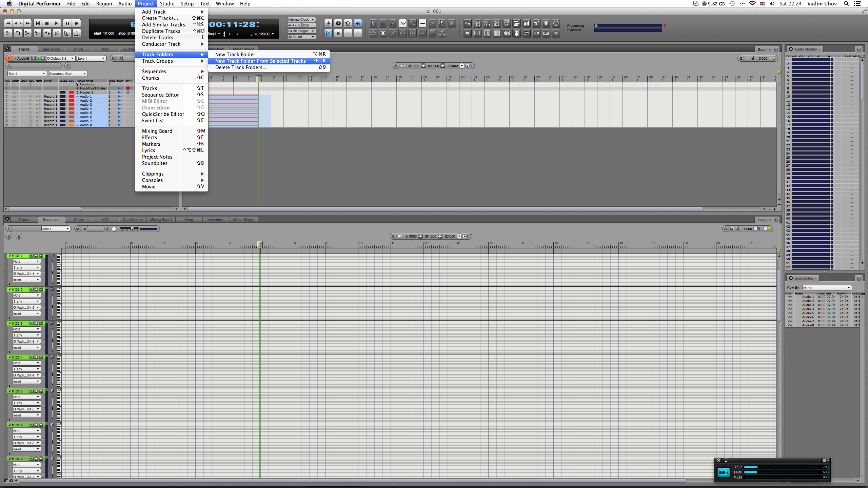Expand the MachFive3 Folder track
This screenshot has width=868, height=488.
(78, 88)
